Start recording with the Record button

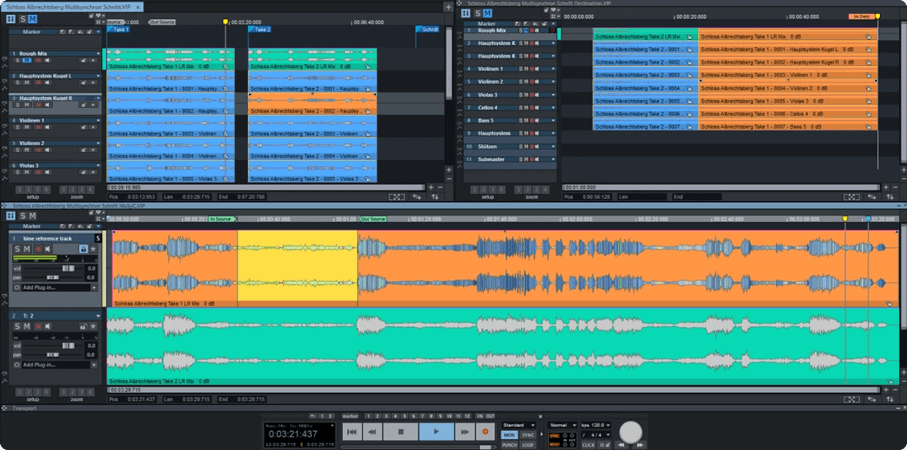tap(486, 432)
